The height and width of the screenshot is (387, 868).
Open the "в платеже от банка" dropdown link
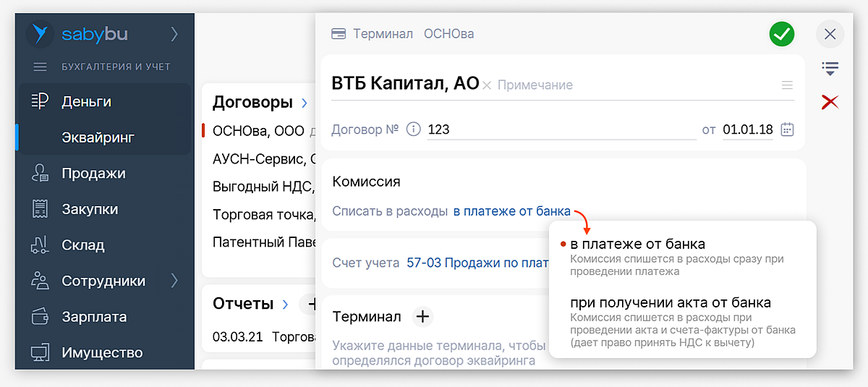click(511, 211)
